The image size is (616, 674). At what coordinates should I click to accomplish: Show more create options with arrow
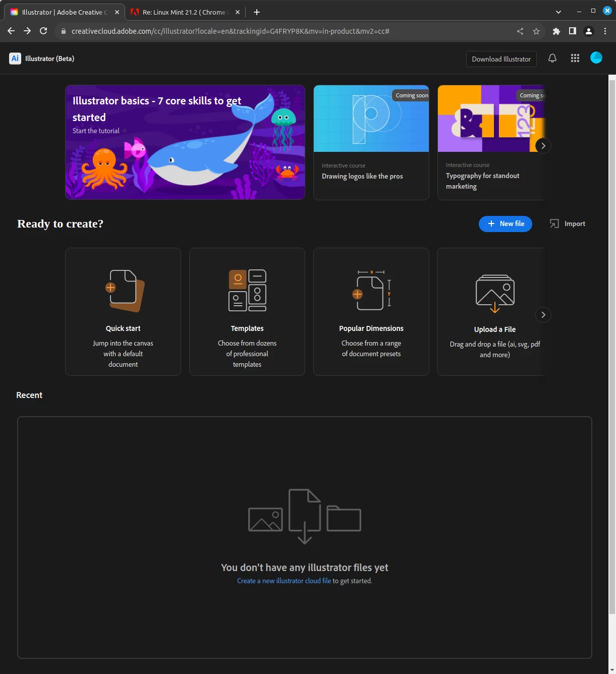tap(543, 315)
